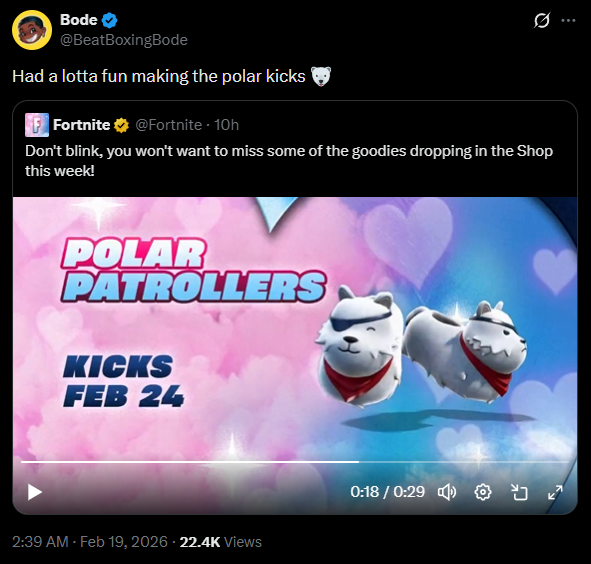Play the Fortnite video
The height and width of the screenshot is (564, 591).
pyautogui.click(x=35, y=492)
